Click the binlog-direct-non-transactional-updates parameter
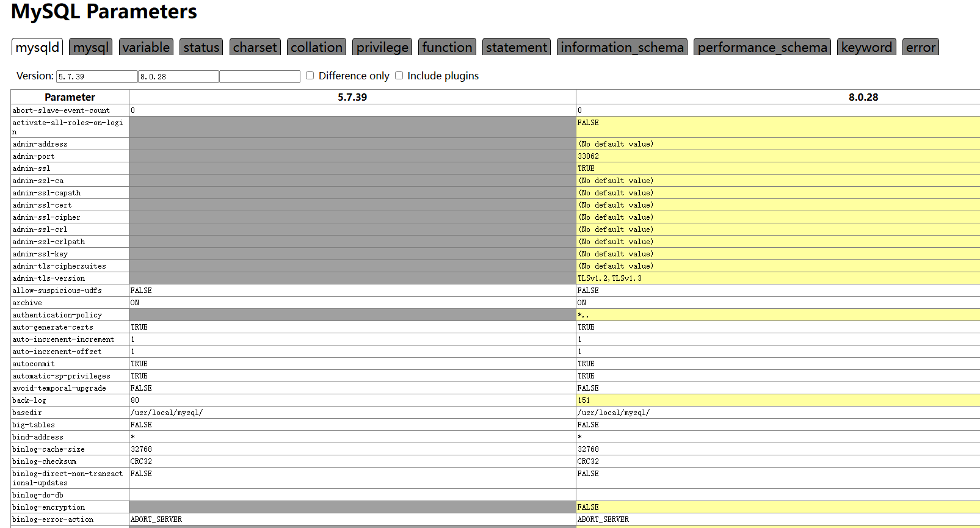This screenshot has height=528, width=980. (68, 478)
